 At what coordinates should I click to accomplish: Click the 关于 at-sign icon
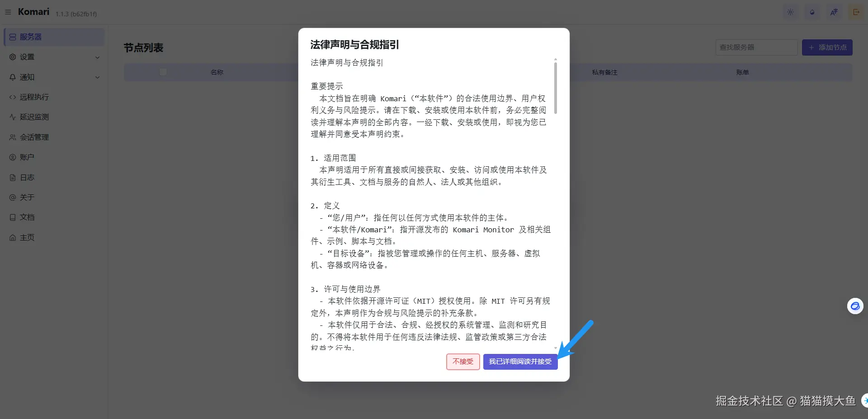click(13, 198)
